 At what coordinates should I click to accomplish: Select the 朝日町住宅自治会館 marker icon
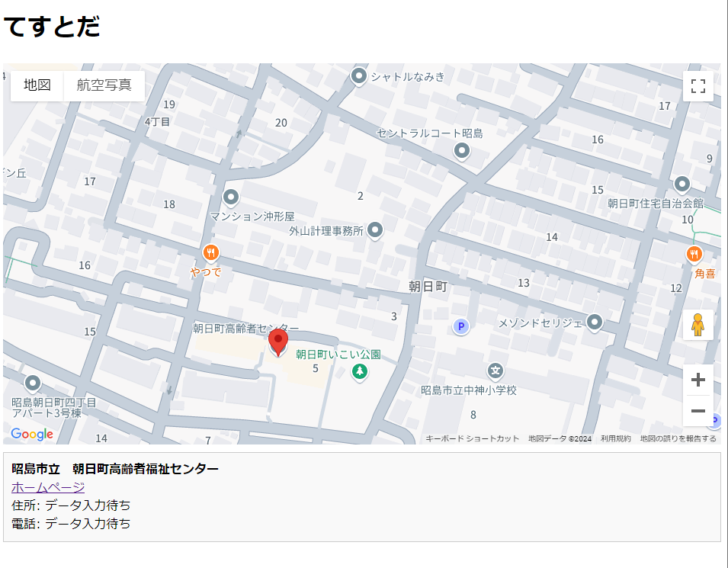coord(682,185)
